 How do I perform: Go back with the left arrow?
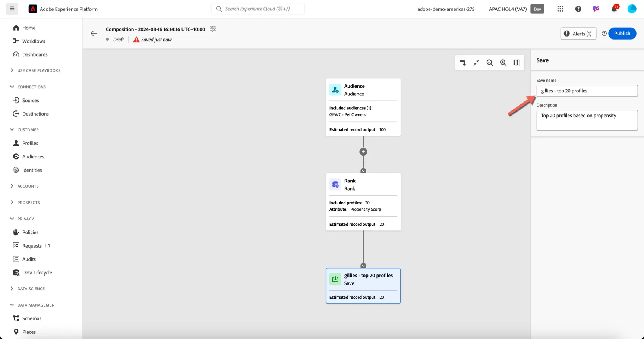(x=94, y=34)
